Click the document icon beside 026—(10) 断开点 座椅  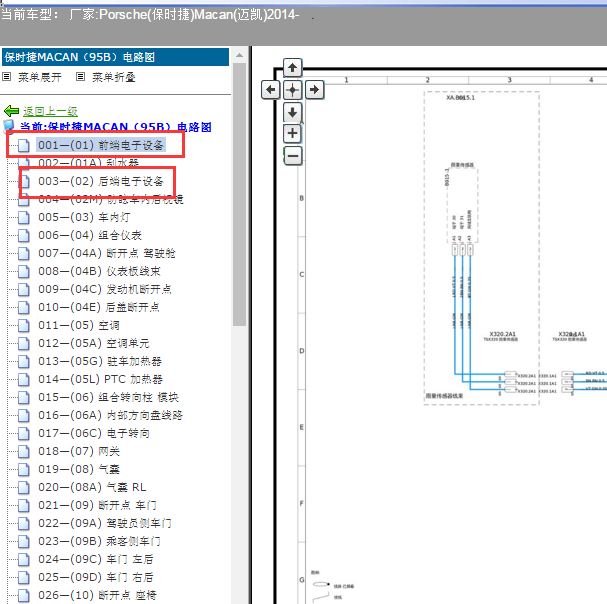coord(24,595)
